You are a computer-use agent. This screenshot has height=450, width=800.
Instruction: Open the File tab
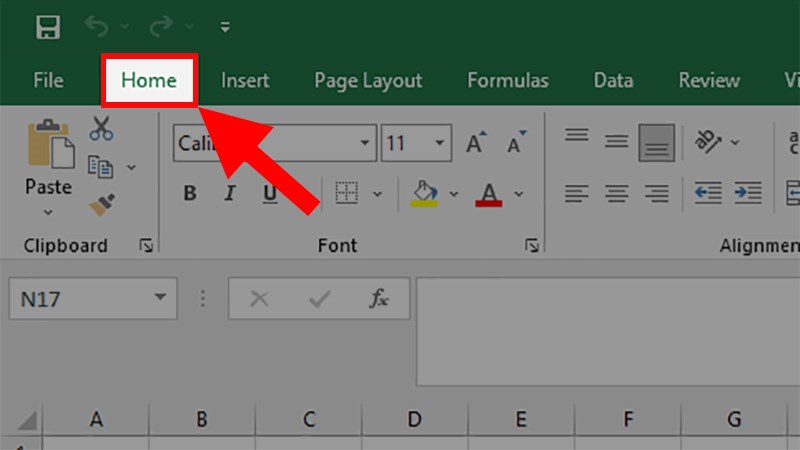coord(48,80)
